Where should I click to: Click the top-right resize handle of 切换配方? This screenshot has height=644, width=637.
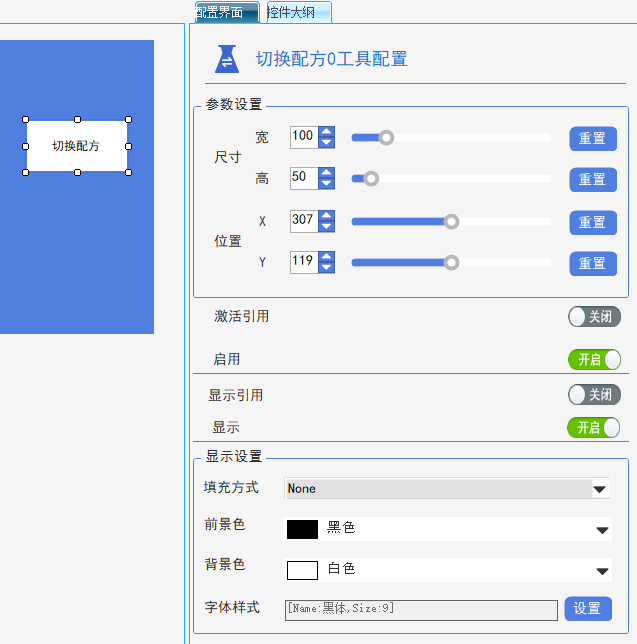click(129, 120)
